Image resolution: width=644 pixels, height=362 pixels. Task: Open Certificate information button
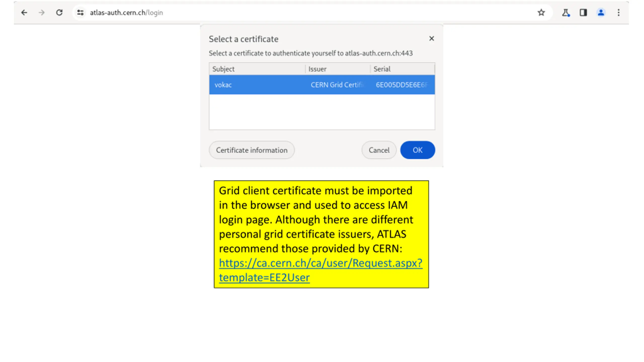pos(252,150)
